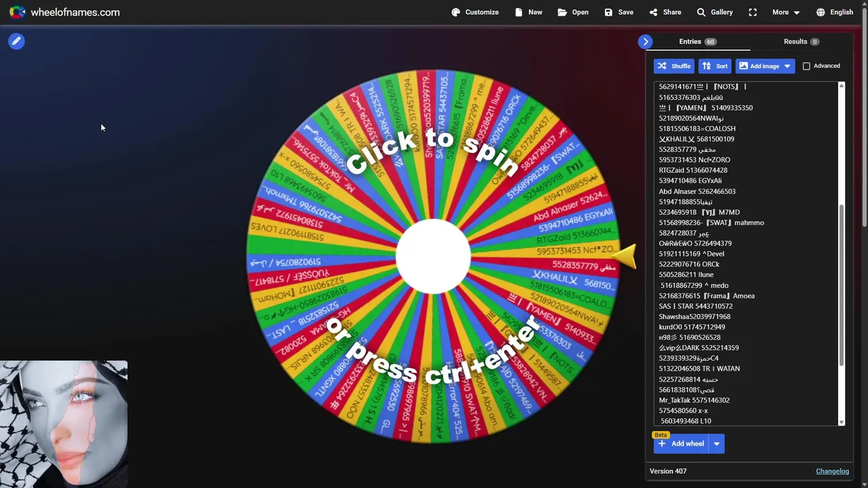Click Open folder in top bar
This screenshot has width=868, height=488.
click(x=573, y=12)
